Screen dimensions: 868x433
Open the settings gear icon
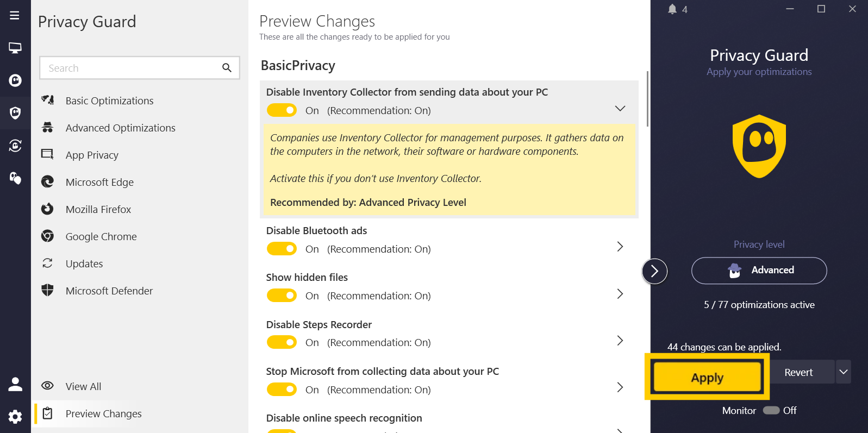point(15,417)
